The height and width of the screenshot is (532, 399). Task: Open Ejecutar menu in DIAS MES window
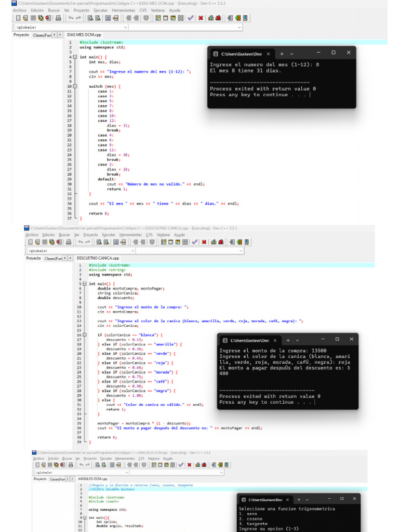[100, 10]
